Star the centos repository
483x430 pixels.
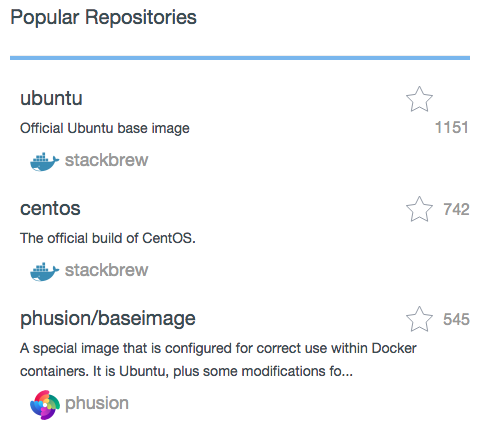(419, 209)
